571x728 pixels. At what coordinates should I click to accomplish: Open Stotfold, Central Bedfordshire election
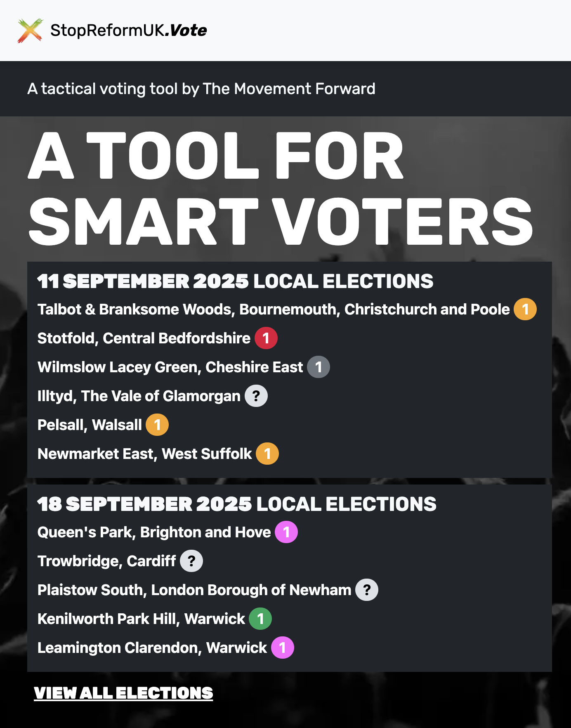click(144, 338)
